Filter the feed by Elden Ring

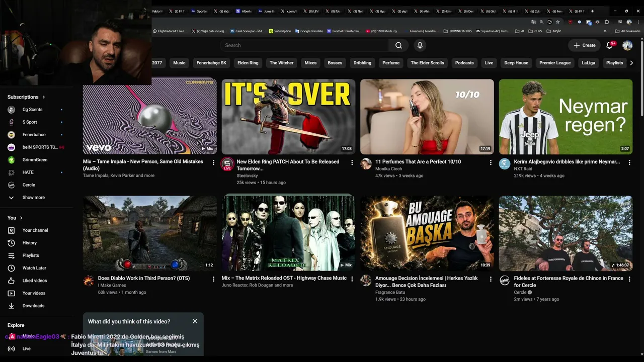pos(248,63)
